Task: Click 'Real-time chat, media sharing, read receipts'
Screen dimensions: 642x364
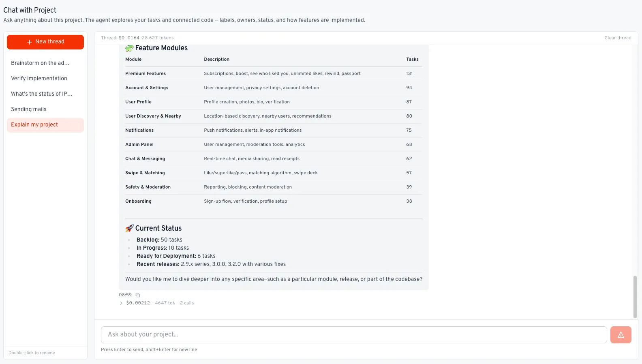Action: [x=252, y=159]
